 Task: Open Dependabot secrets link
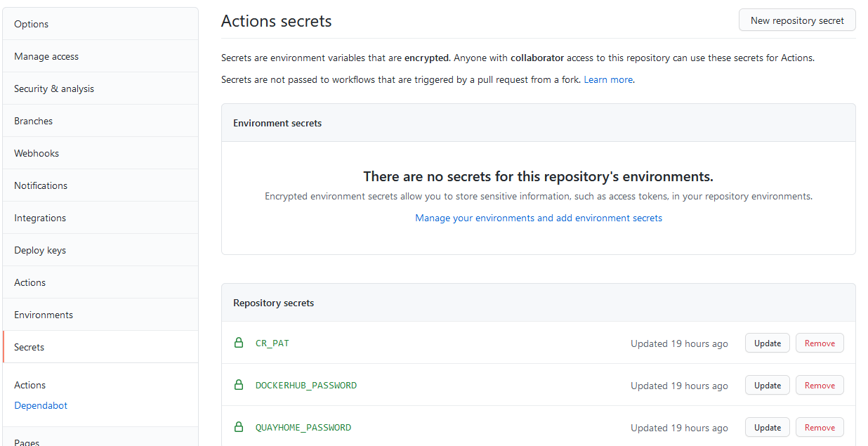(41, 405)
